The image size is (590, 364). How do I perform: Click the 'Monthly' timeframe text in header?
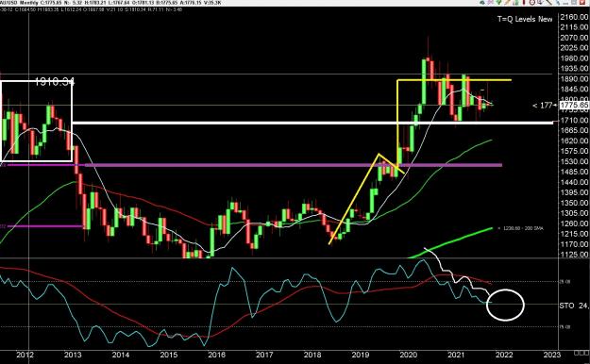pos(29,3)
